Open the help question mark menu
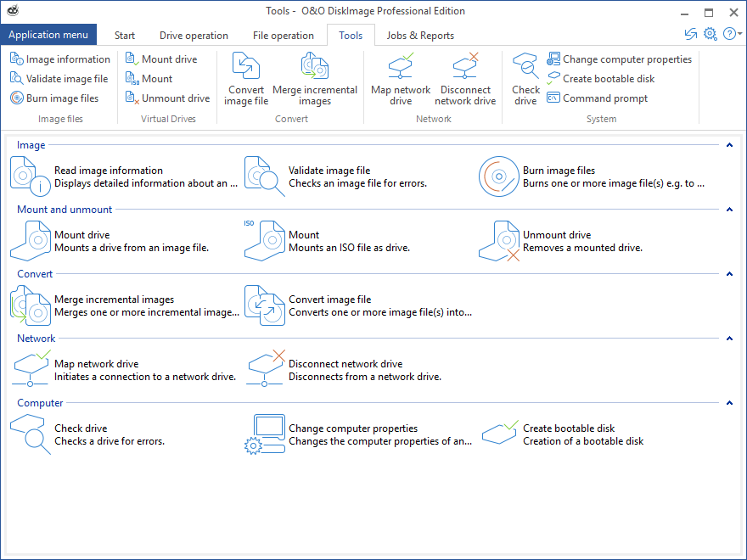 [x=732, y=34]
